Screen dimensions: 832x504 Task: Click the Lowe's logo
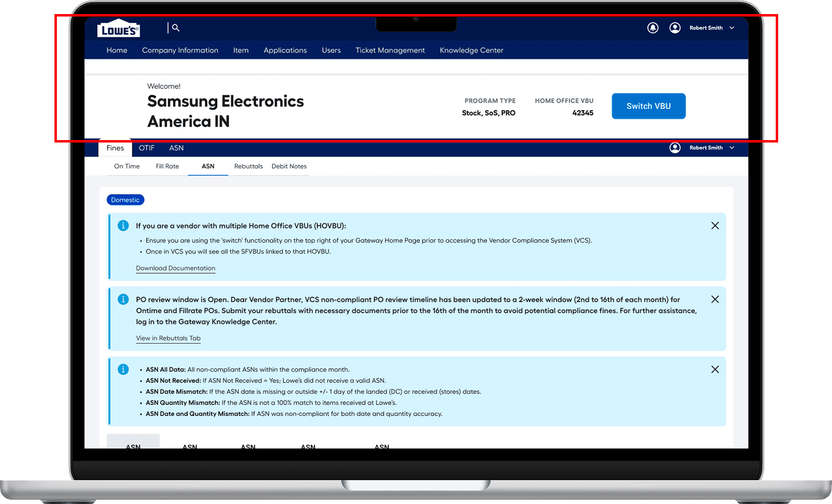point(119,28)
